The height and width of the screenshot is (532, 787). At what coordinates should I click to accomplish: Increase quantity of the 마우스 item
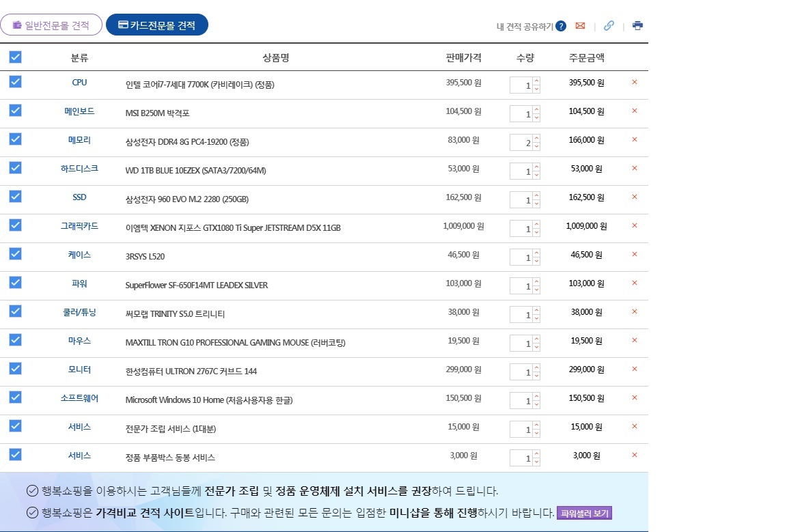536,339
